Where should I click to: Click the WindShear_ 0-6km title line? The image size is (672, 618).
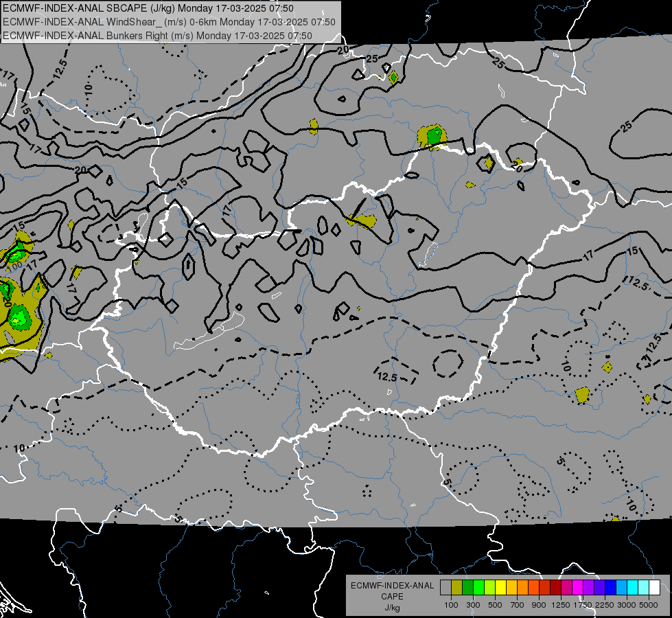[x=169, y=22]
